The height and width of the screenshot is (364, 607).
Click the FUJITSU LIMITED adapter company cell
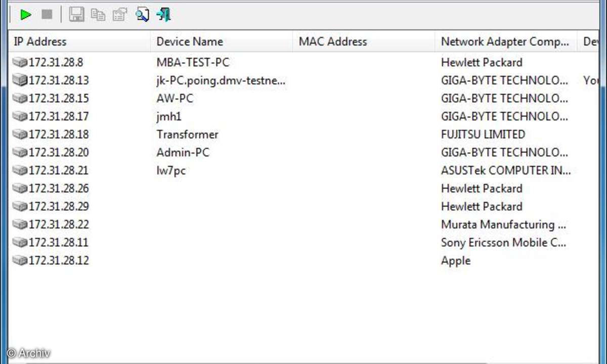483,134
